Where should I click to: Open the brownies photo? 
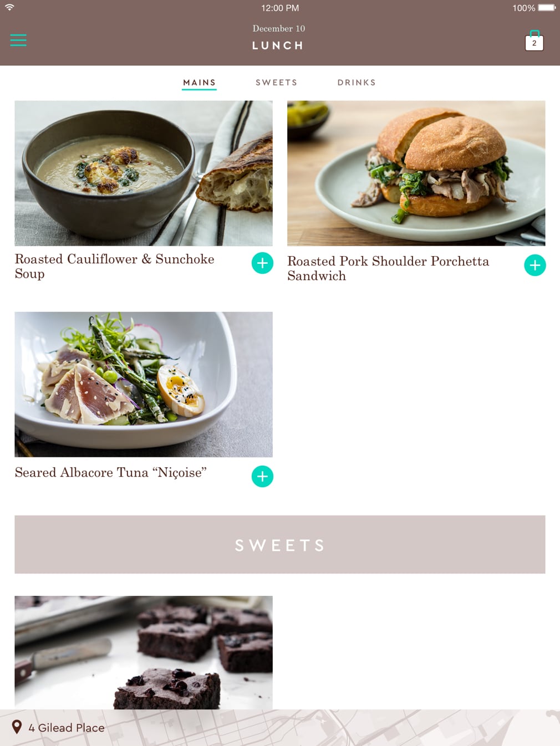pos(144,652)
